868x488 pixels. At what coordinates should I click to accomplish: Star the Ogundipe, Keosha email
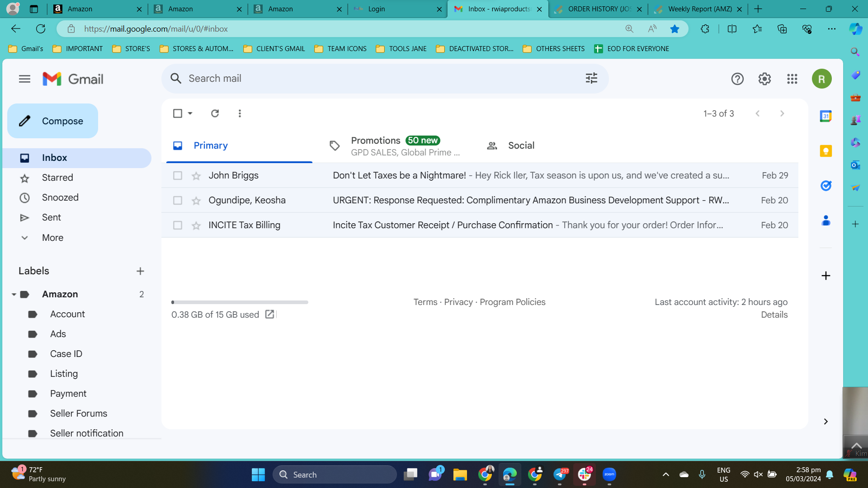[x=196, y=201]
